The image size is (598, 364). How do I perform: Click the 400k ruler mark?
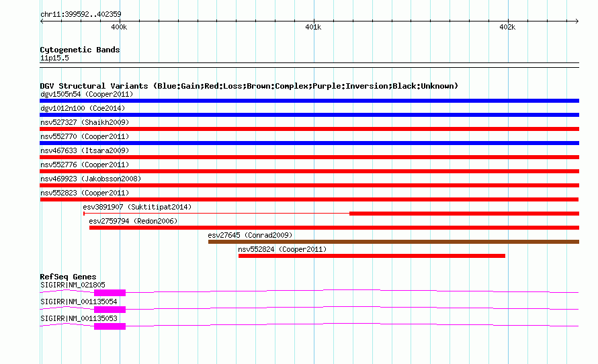coord(119,27)
